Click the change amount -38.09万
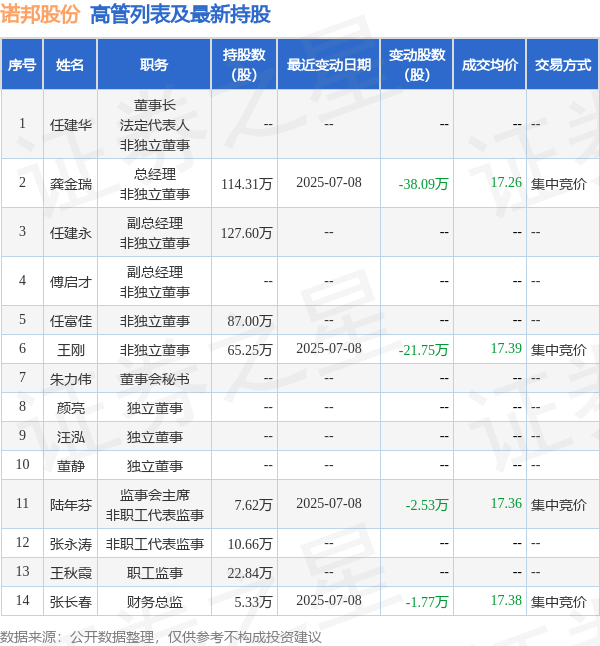The image size is (600, 646). point(423,184)
